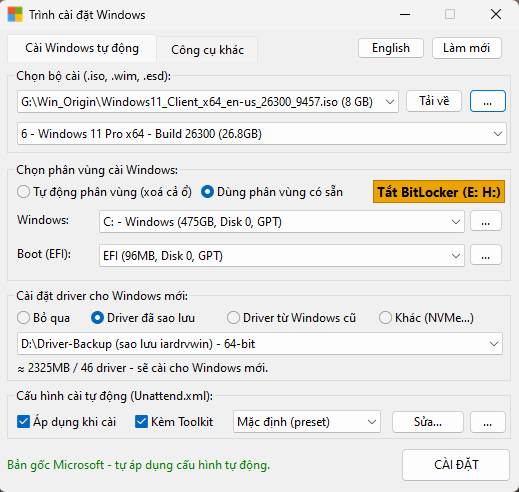The height and width of the screenshot is (492, 519).
Task: Select the Bỏ qua driver option
Action: coord(44,318)
